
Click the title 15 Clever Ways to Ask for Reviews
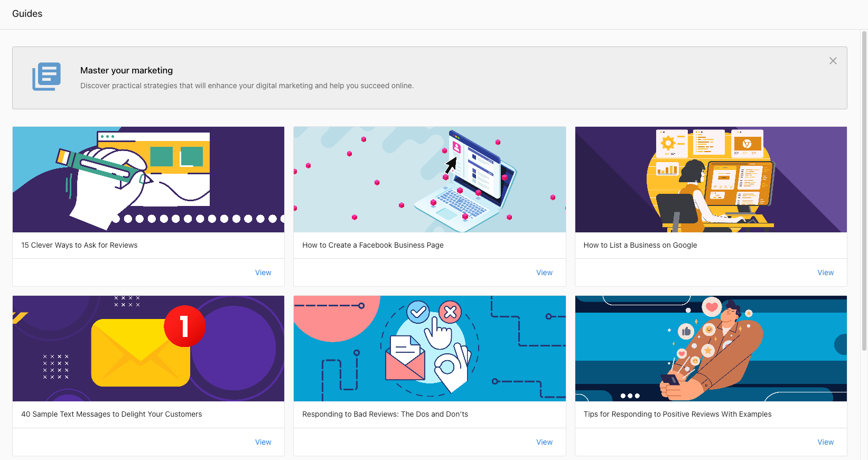tap(79, 245)
